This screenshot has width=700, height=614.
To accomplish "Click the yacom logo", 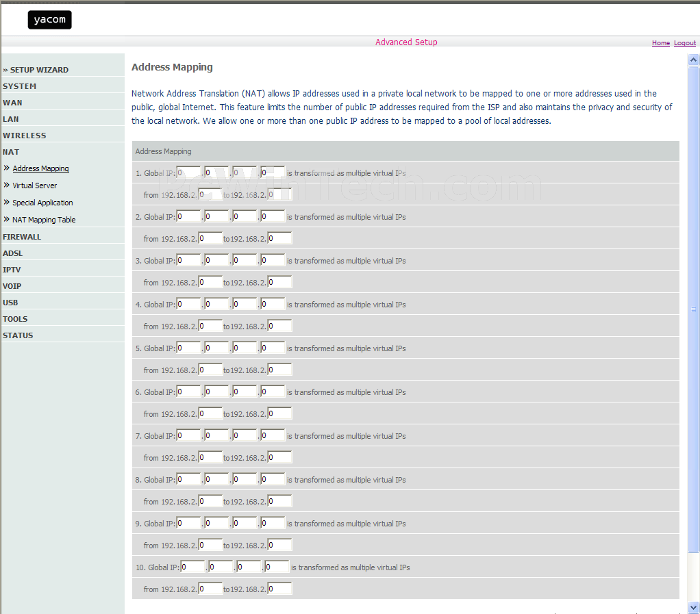I will point(49,20).
